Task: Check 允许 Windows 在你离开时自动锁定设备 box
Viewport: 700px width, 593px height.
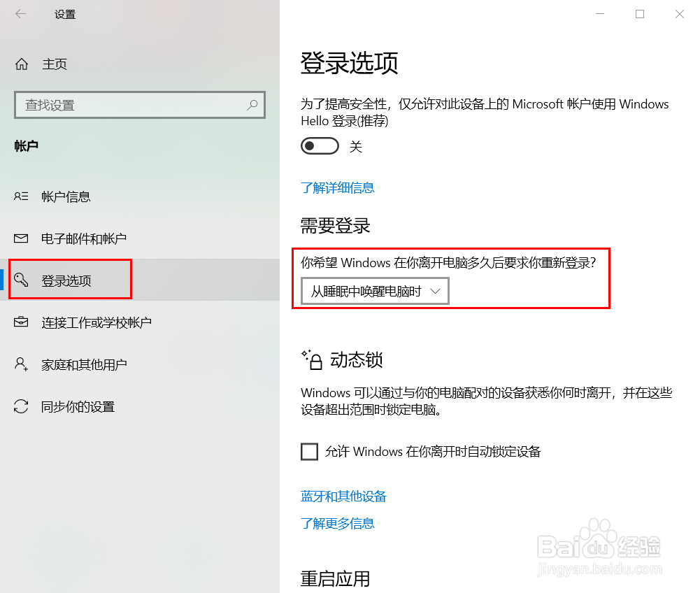Action: (x=309, y=452)
